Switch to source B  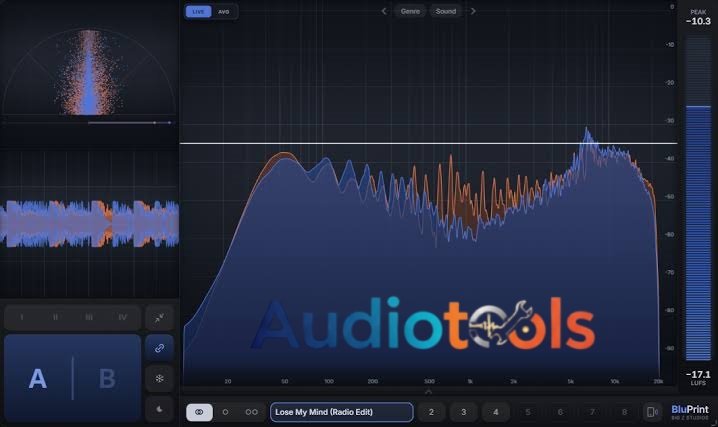[x=107, y=378]
